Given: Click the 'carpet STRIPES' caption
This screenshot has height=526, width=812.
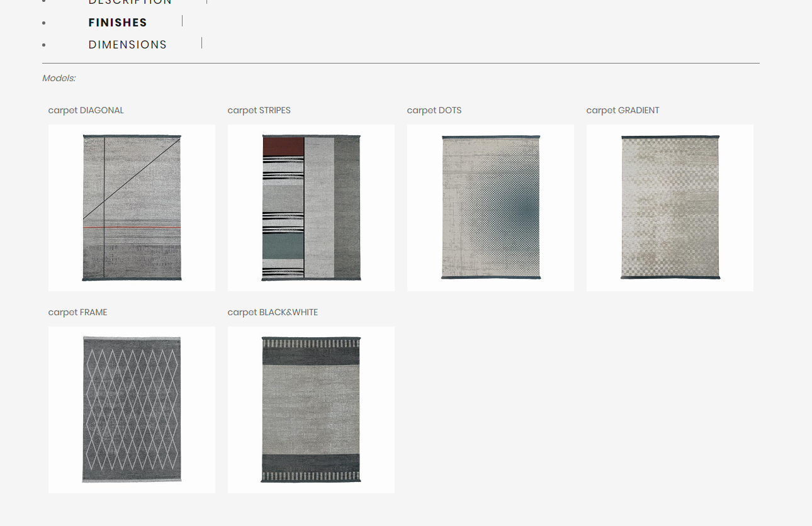Looking at the screenshot, I should click(259, 110).
